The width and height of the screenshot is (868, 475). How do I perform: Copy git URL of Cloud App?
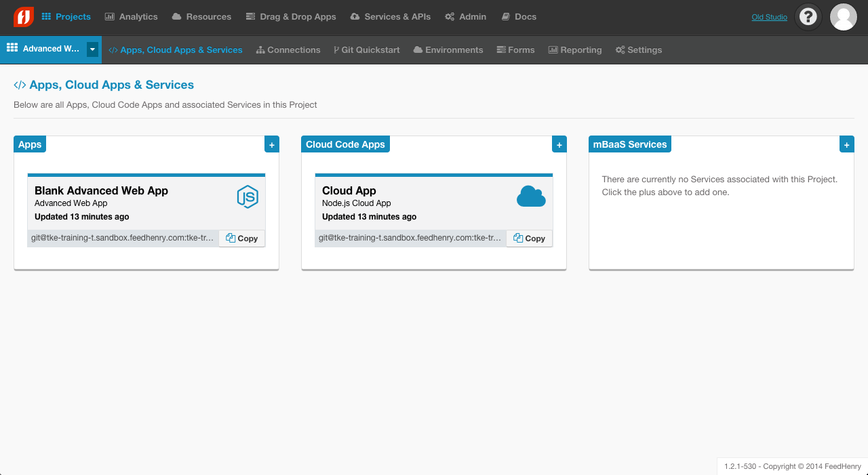point(530,239)
